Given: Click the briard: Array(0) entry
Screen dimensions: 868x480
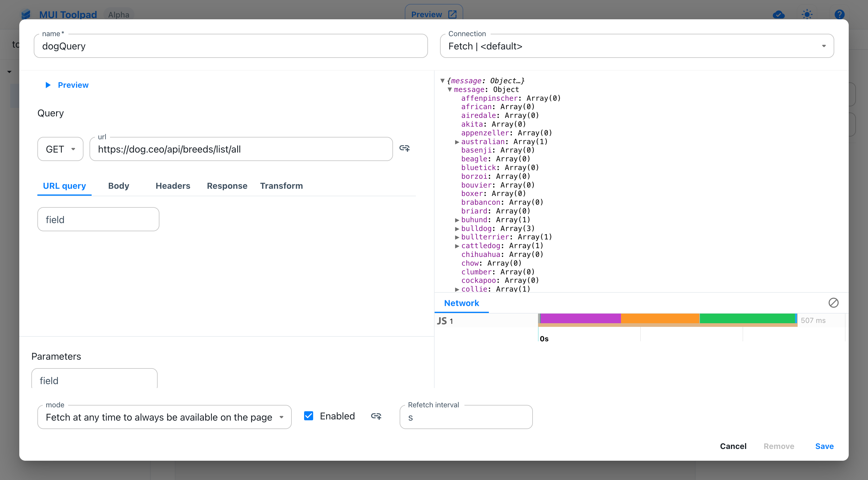Looking at the screenshot, I should tap(496, 211).
